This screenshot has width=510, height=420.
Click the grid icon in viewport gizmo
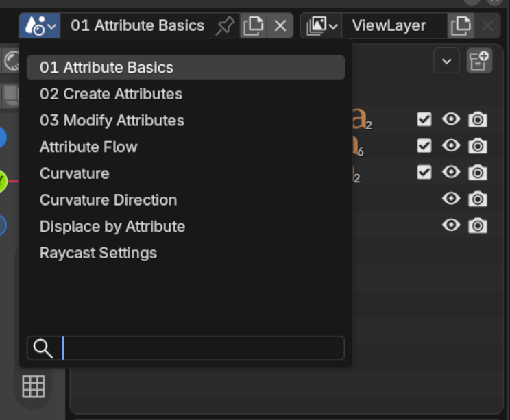(34, 386)
